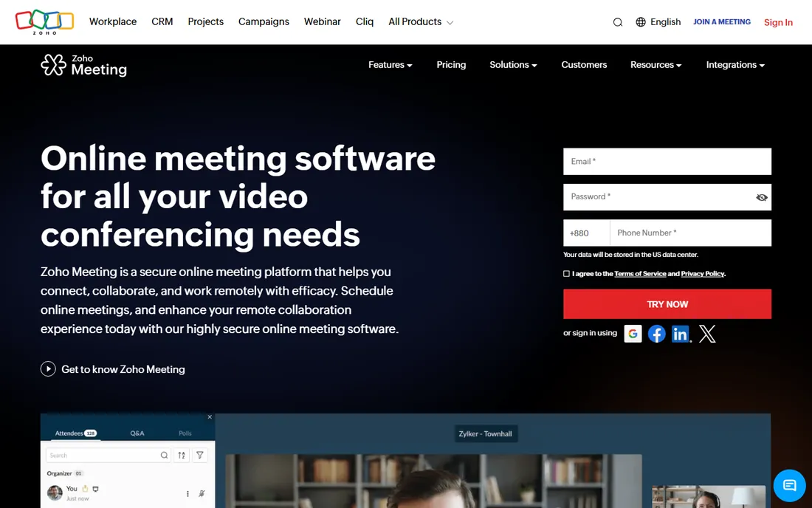Play the Get to know Zoho Meeting video
This screenshot has width=812, height=508.
click(48, 368)
